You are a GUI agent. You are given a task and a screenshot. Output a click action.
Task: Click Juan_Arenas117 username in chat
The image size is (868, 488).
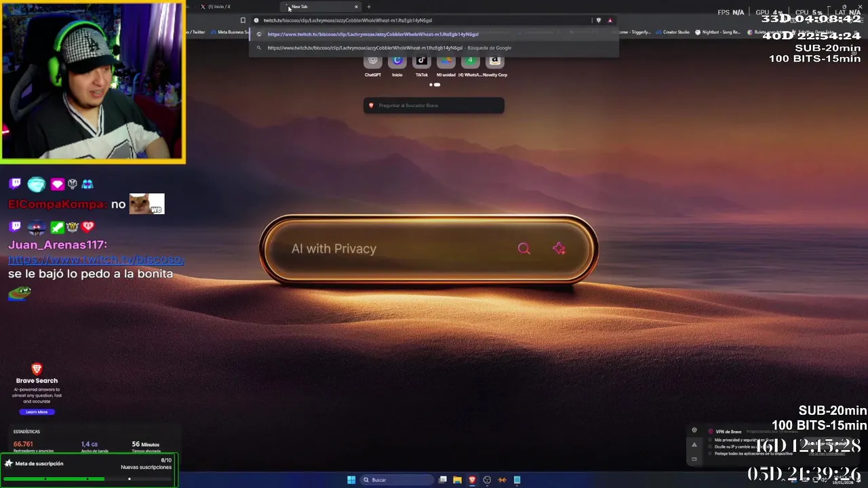(58, 245)
